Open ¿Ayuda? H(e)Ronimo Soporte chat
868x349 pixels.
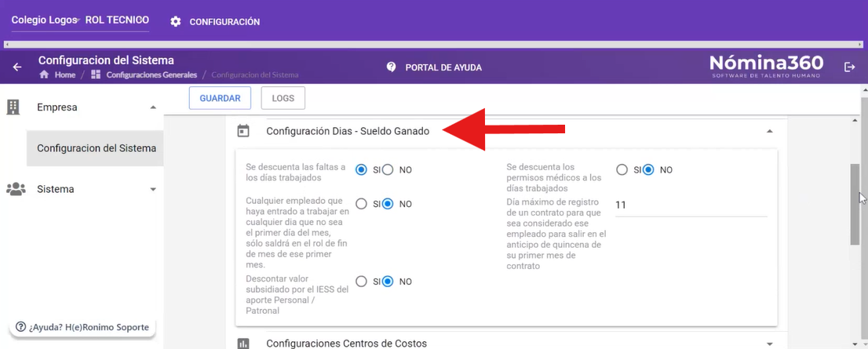(82, 327)
